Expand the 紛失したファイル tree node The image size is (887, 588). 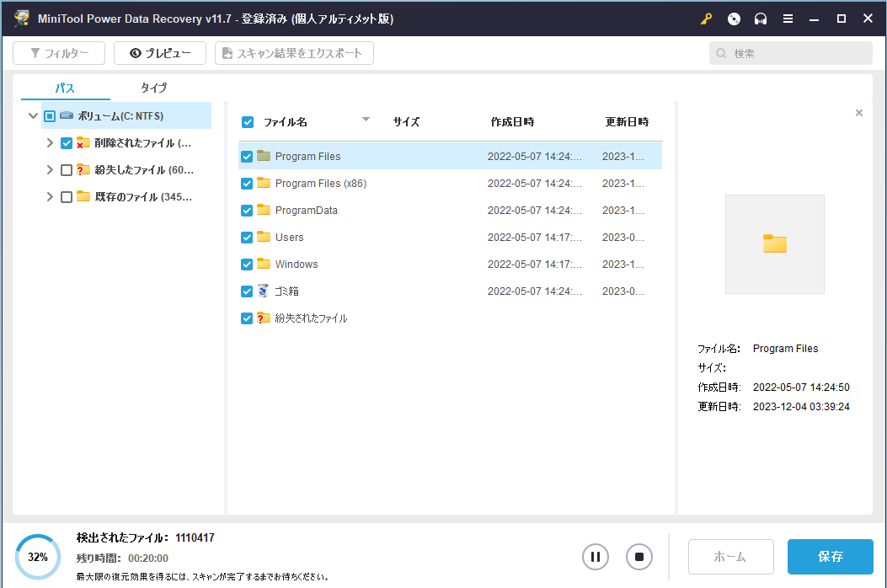(x=50, y=170)
